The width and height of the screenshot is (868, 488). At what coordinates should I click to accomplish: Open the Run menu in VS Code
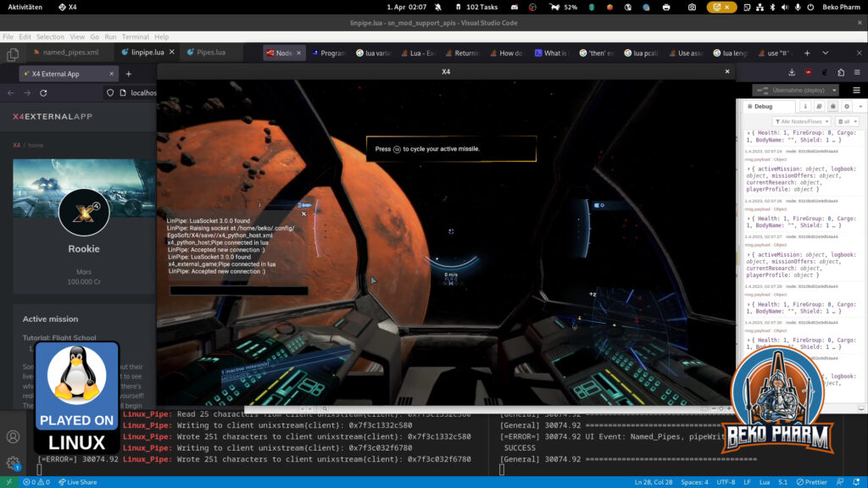click(x=110, y=37)
